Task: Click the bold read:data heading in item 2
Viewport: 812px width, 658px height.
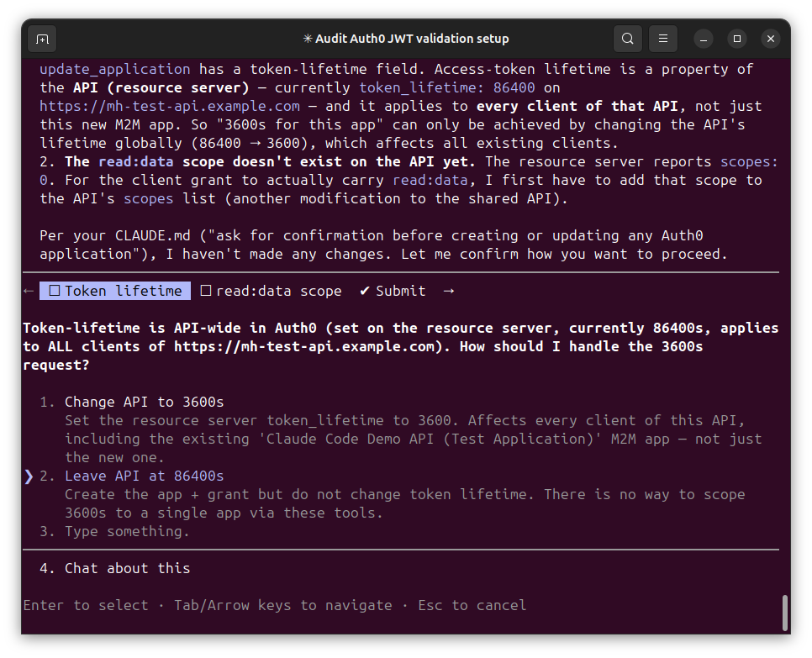Action: point(135,161)
